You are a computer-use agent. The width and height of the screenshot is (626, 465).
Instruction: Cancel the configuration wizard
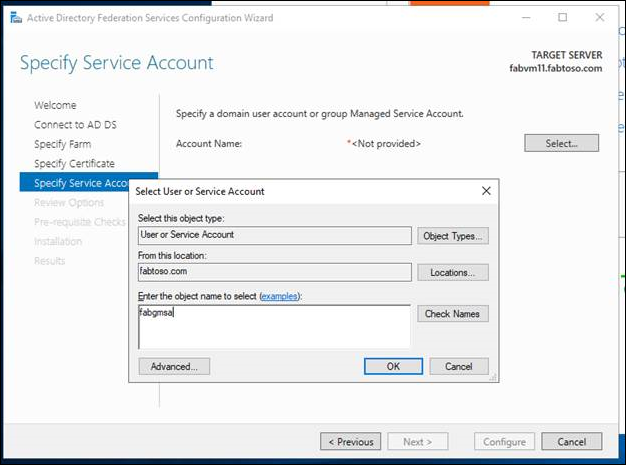(571, 441)
